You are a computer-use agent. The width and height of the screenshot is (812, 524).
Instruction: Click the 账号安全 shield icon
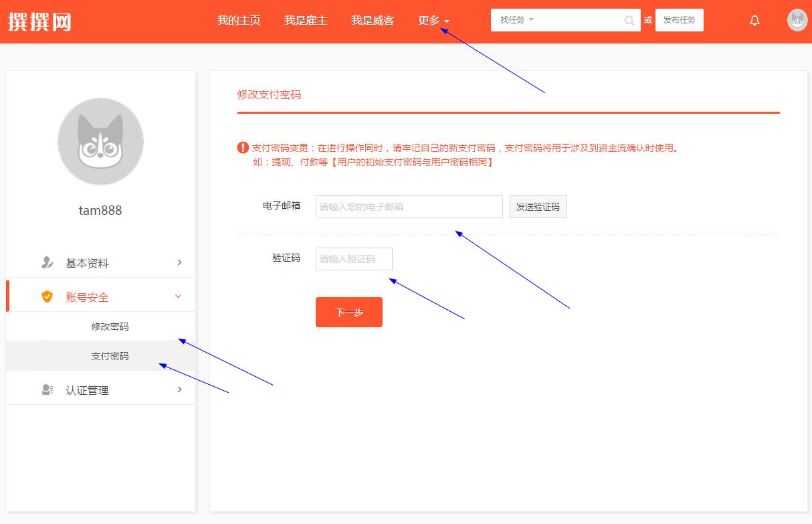click(47, 296)
